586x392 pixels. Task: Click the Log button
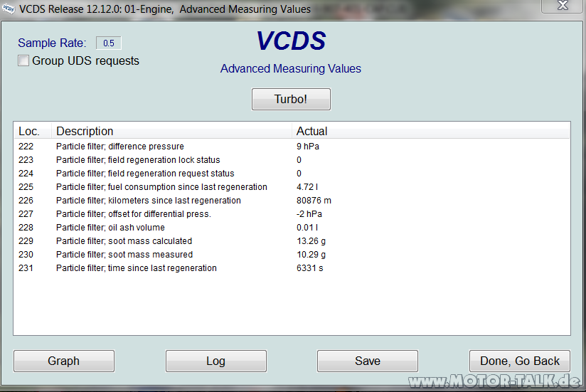tap(216, 361)
